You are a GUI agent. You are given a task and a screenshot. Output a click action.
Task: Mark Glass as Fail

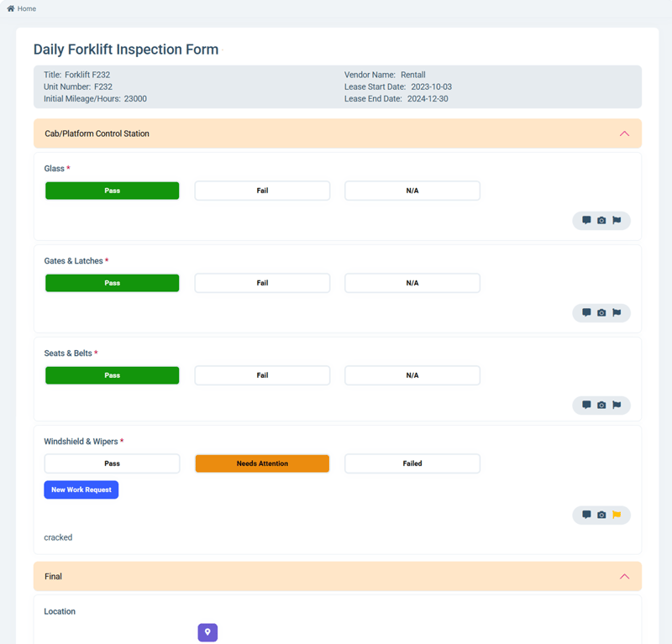(262, 191)
